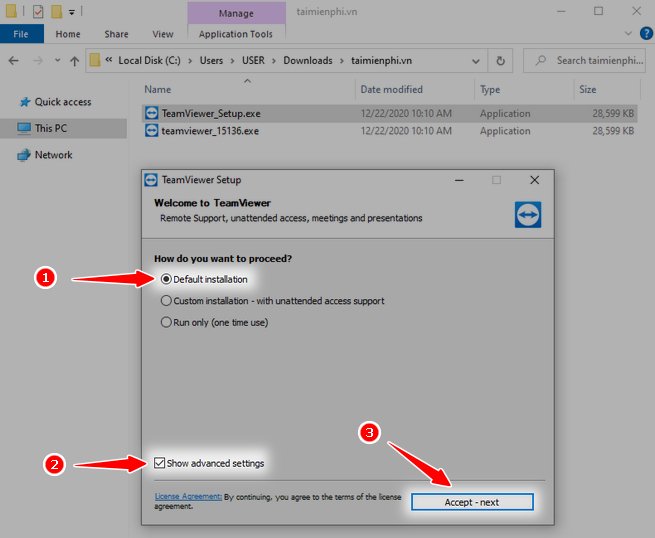The image size is (655, 538).
Task: Click teamviewer_15136.exe file icon
Action: [151, 131]
